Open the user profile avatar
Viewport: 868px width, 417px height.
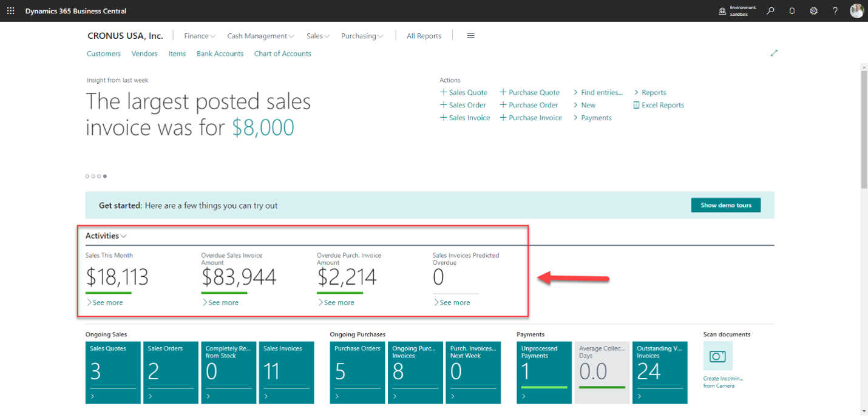(856, 11)
